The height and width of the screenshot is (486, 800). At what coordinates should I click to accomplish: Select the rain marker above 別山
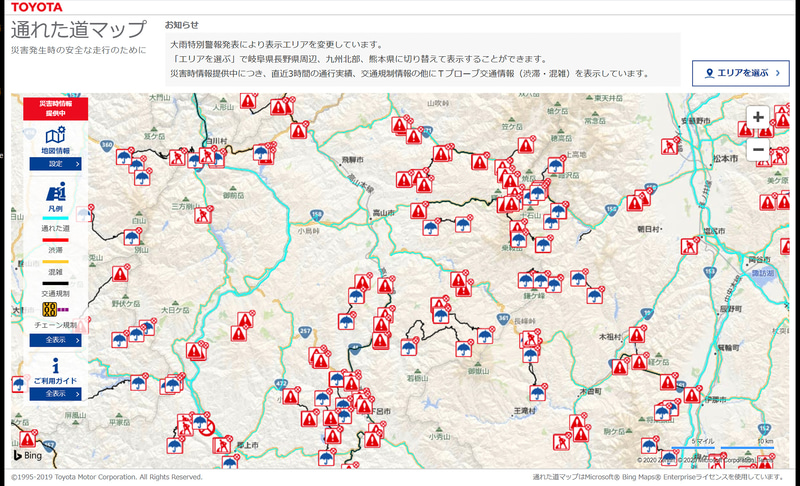132,237
